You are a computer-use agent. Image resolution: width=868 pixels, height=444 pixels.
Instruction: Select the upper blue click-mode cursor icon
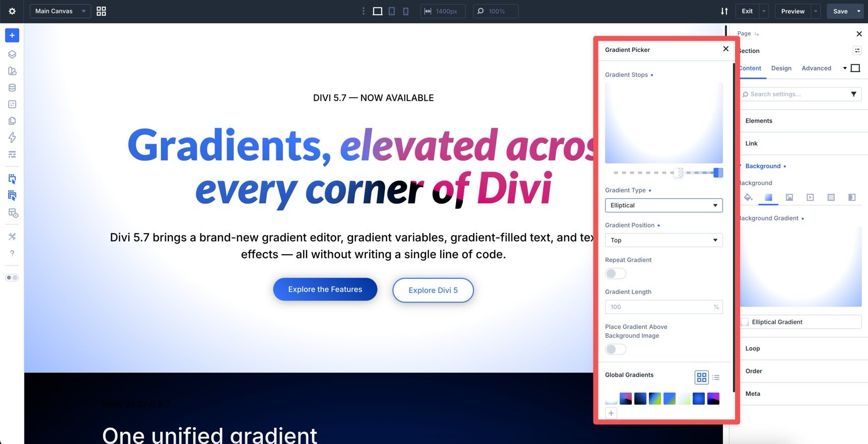[12, 179]
